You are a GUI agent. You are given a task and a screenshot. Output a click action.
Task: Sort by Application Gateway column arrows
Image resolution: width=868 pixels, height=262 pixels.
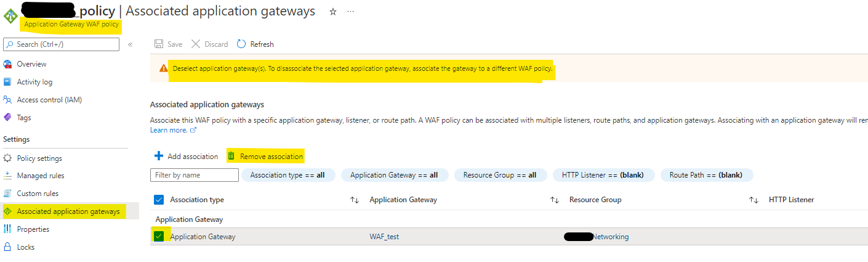pos(555,200)
